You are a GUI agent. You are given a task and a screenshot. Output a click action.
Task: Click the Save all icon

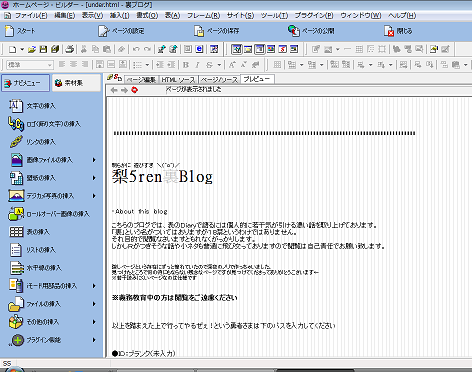(x=55, y=49)
